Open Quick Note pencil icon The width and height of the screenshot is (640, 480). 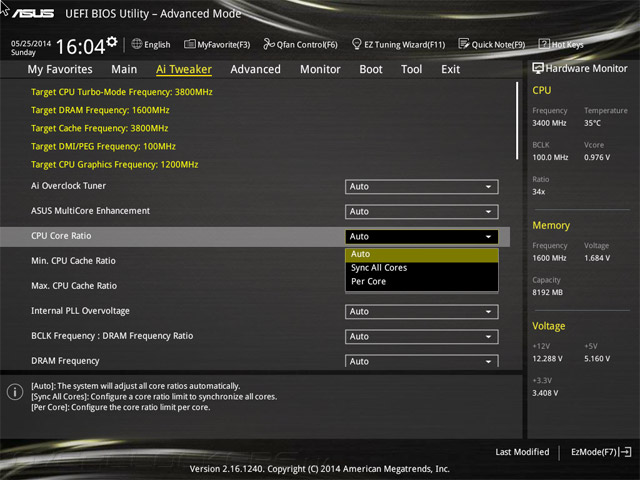click(463, 44)
